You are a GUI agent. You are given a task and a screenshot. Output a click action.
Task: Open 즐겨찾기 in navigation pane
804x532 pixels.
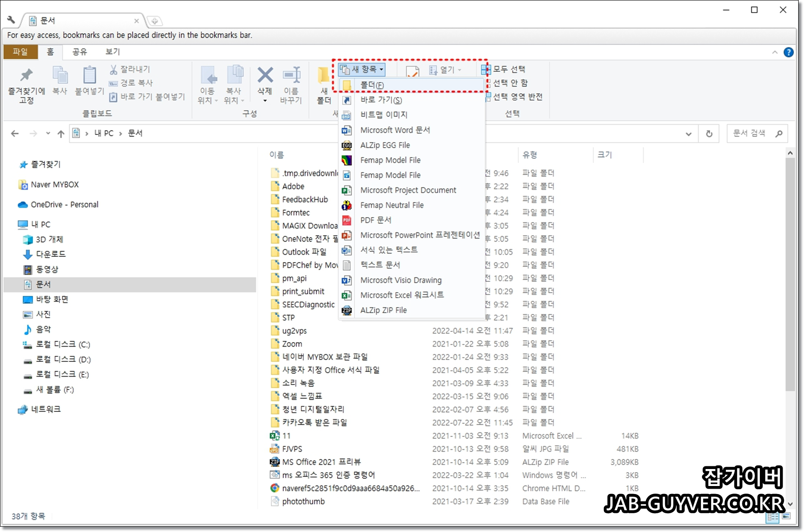tap(46, 164)
